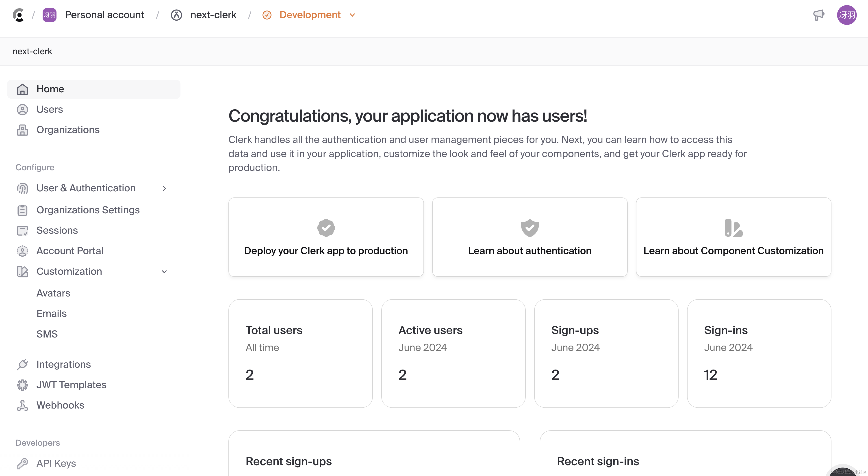This screenshot has height=476, width=868.
Task: Click the Organizations building icon
Action: [22, 130]
